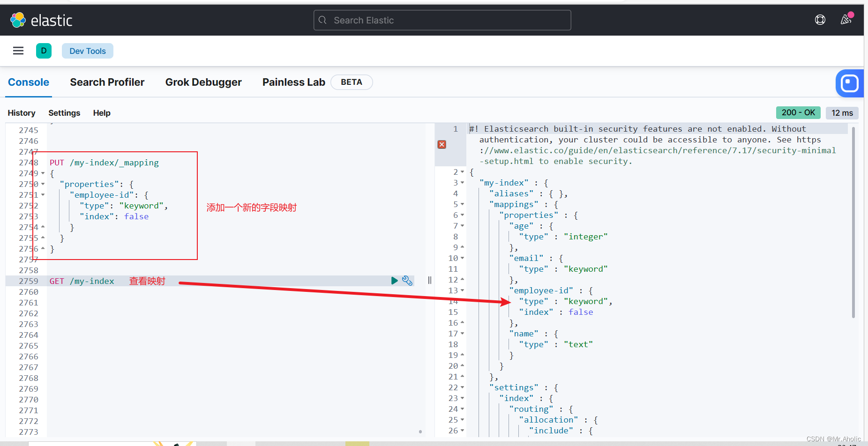868x446 pixels.
Task: Click the magnifier icon in search bar
Action: point(322,20)
